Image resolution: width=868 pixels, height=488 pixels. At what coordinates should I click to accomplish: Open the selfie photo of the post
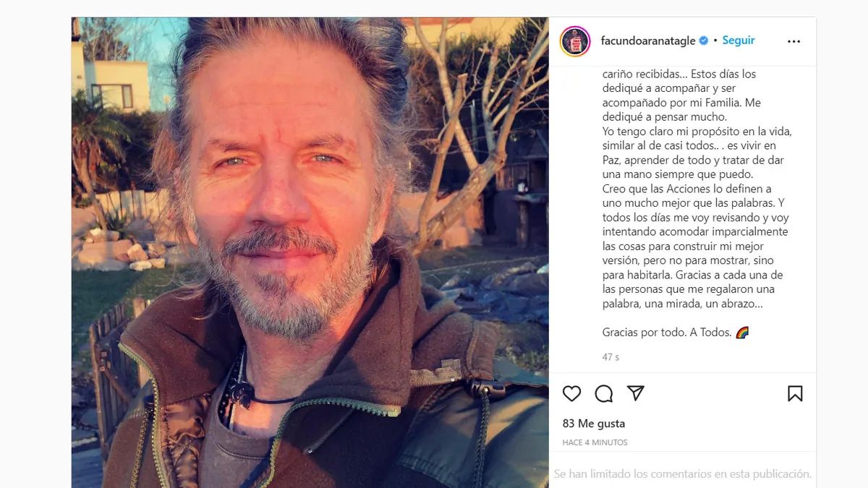[x=310, y=252]
